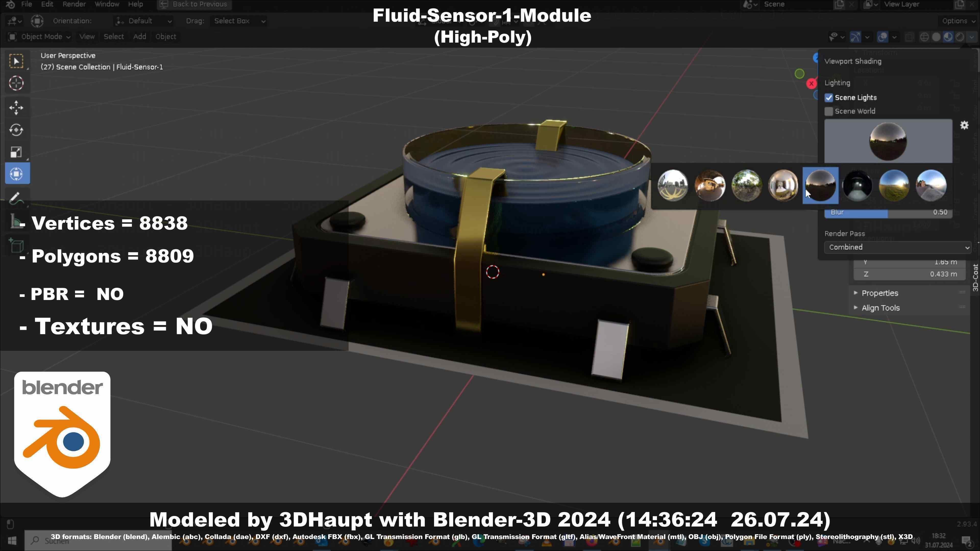
Task: Pick the Rotate tool
Action: pos(16,130)
